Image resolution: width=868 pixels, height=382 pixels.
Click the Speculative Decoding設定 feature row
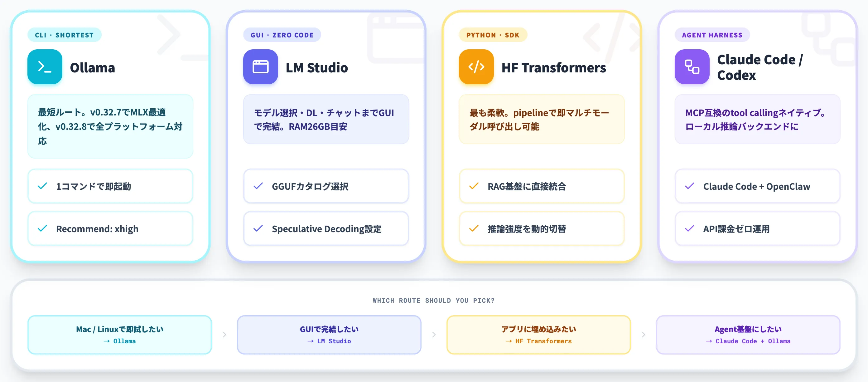point(326,228)
